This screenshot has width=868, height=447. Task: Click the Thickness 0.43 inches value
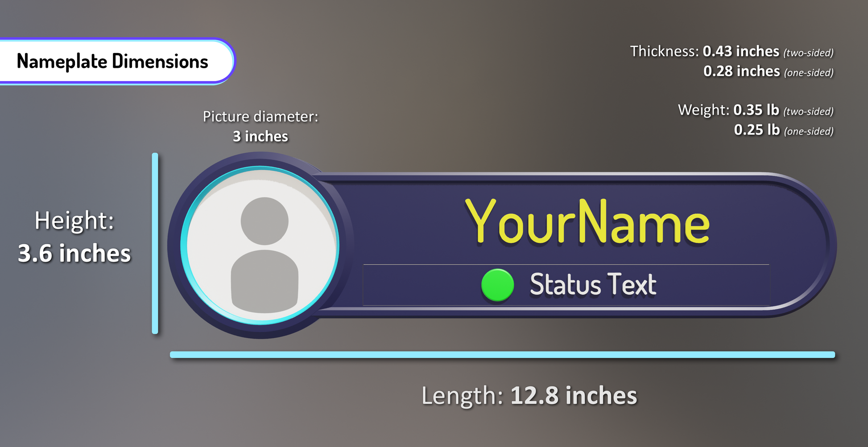pos(741,52)
